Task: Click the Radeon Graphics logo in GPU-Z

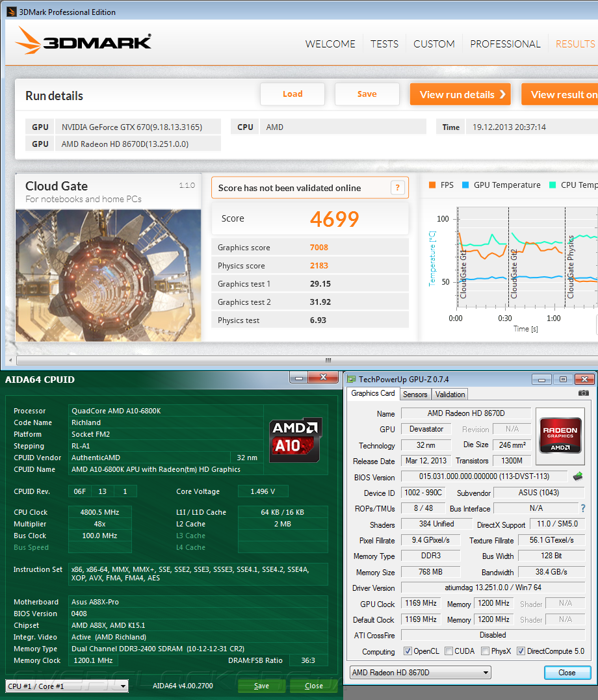Action: [x=560, y=435]
